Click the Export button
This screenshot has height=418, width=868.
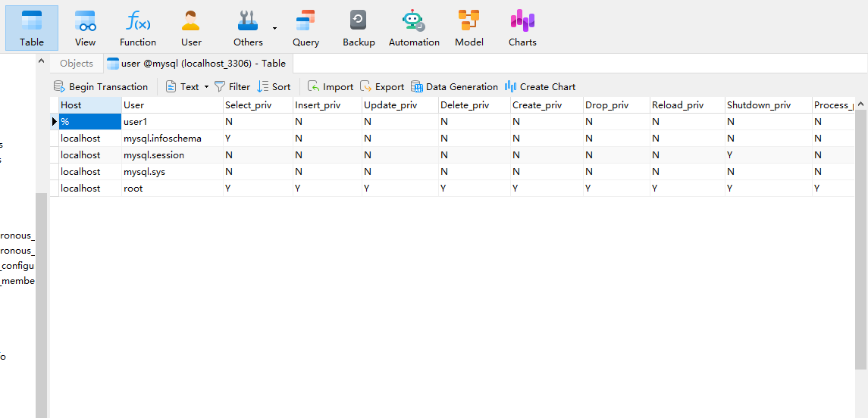(382, 87)
